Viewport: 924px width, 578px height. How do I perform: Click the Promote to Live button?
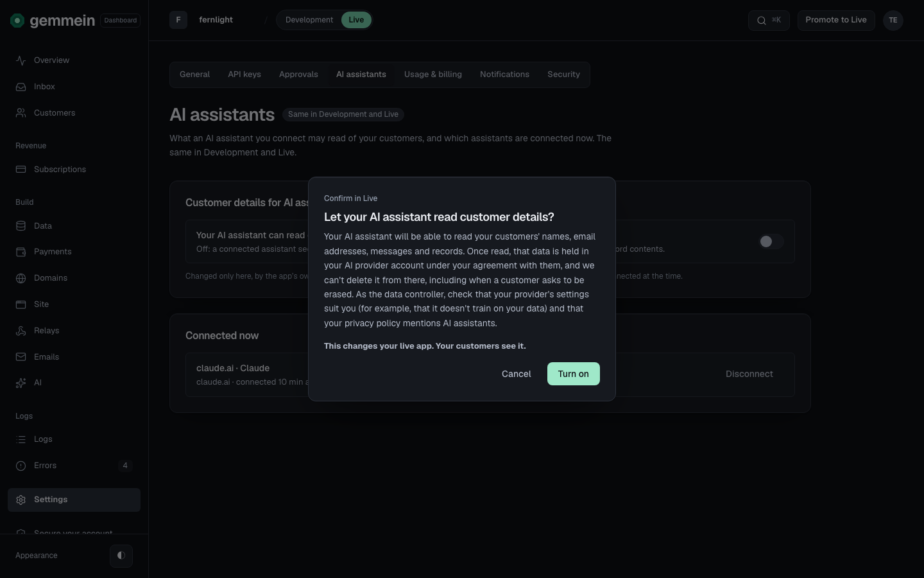(x=836, y=20)
